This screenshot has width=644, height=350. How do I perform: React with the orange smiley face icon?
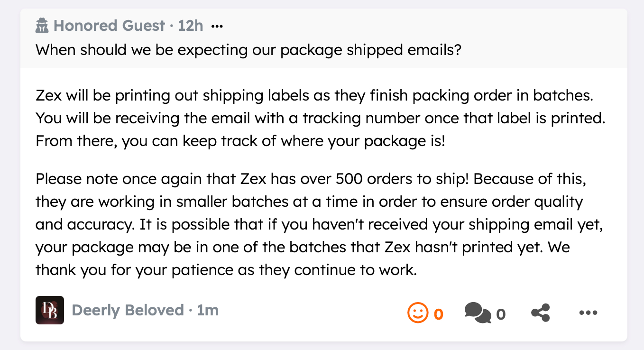pyautogui.click(x=417, y=313)
